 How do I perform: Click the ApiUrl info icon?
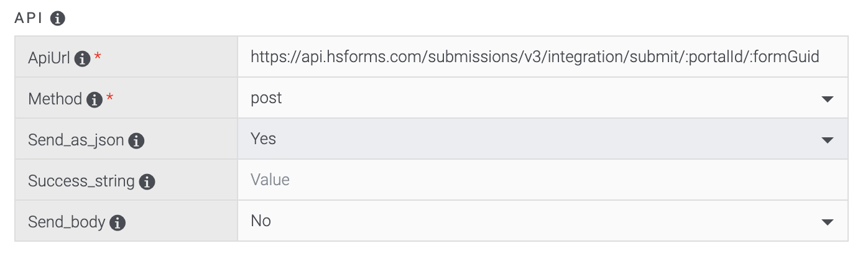tap(82, 59)
